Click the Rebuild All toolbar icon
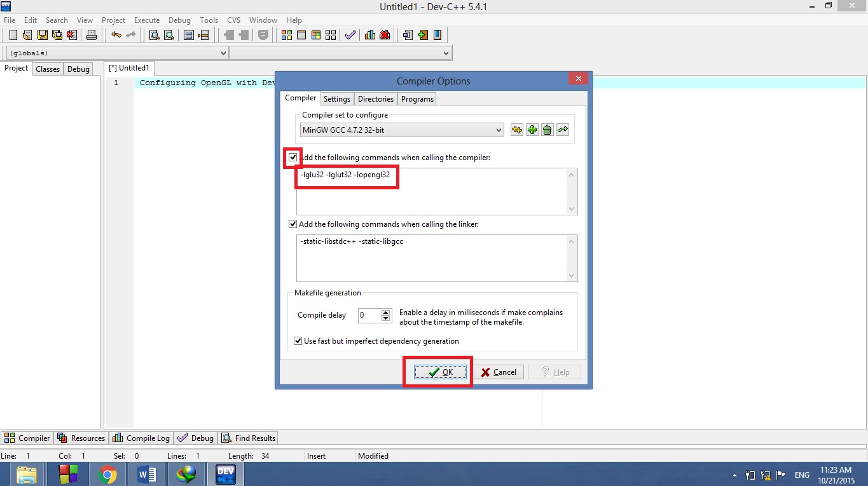 (330, 35)
